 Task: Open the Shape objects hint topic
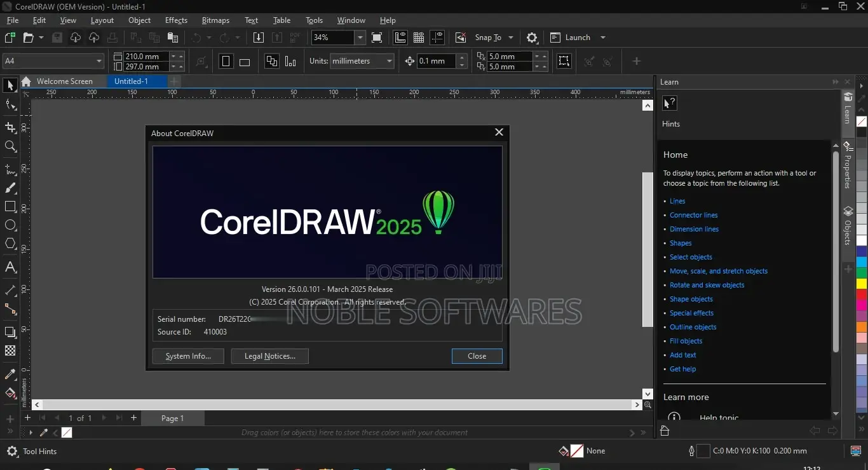tap(691, 299)
